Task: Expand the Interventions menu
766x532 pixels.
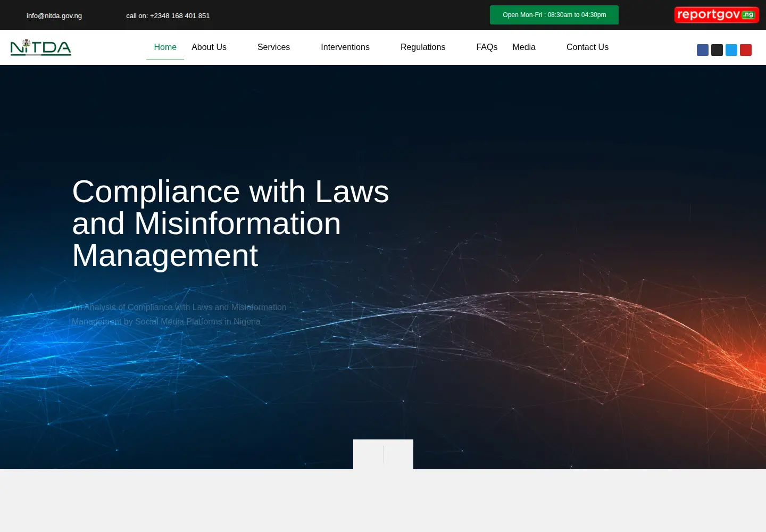Action: [x=345, y=47]
